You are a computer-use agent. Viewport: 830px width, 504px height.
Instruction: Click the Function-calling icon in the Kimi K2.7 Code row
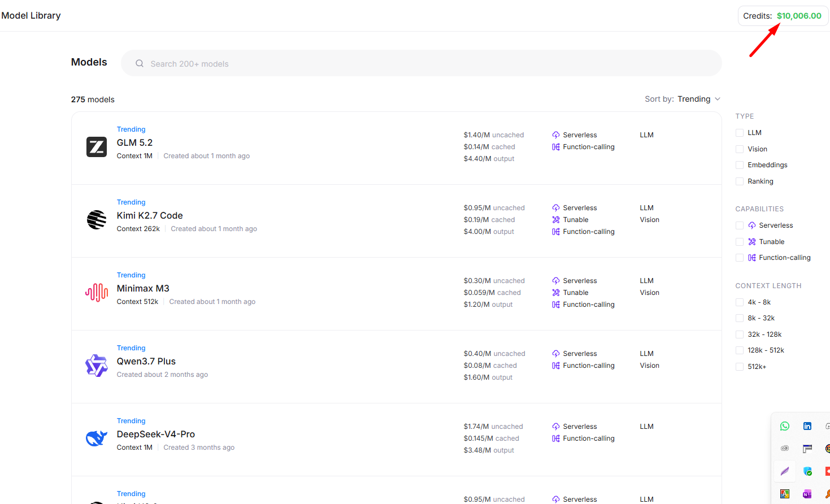[556, 232]
